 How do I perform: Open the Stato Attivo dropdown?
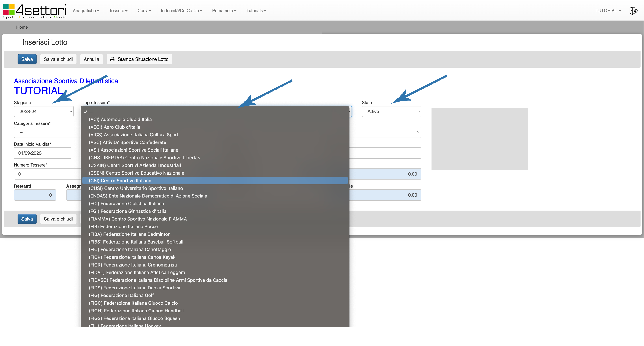coord(391,112)
